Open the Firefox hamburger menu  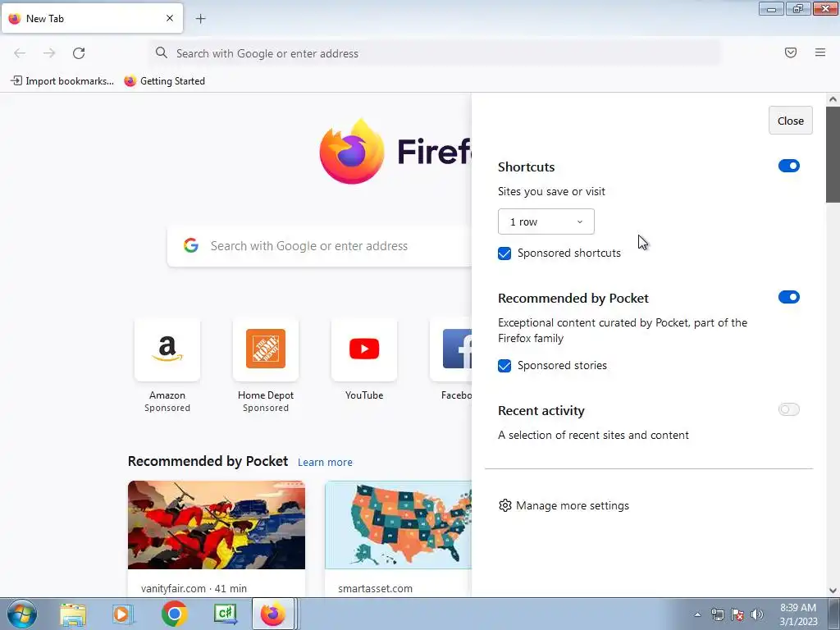pyautogui.click(x=819, y=52)
